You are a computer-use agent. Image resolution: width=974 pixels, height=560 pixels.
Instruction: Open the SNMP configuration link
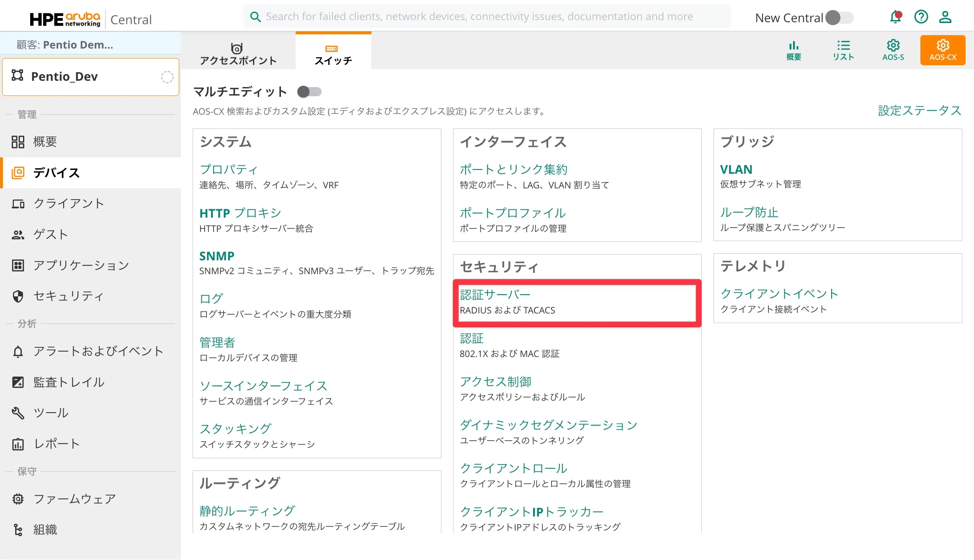(216, 256)
